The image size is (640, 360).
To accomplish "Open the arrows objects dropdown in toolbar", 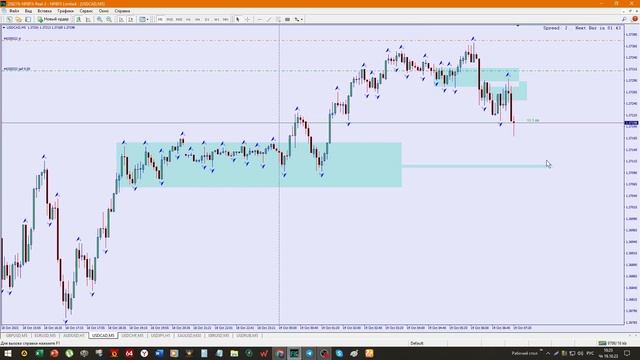I will [x=298, y=19].
